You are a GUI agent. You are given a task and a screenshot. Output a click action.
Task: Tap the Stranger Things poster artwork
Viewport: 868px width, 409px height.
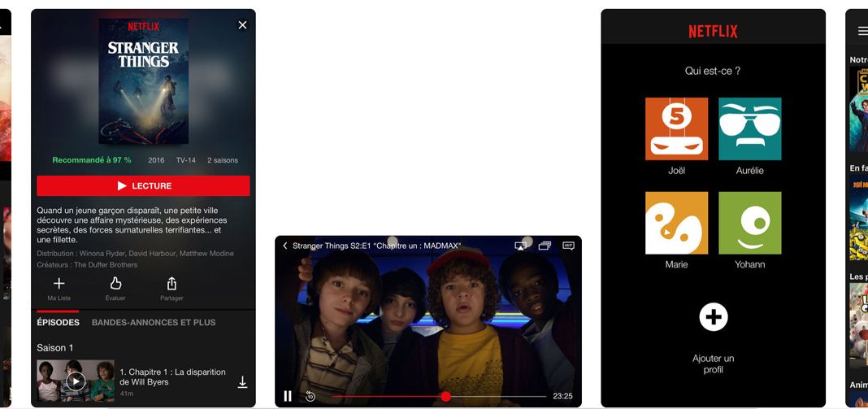144,81
